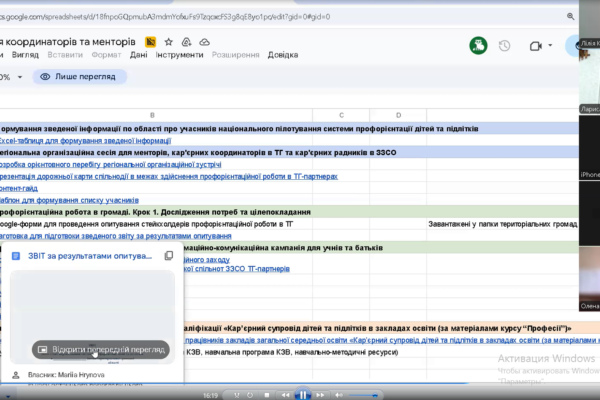This screenshot has width=600, height=400.
Task: Open version history clock icon
Action: click(505, 46)
